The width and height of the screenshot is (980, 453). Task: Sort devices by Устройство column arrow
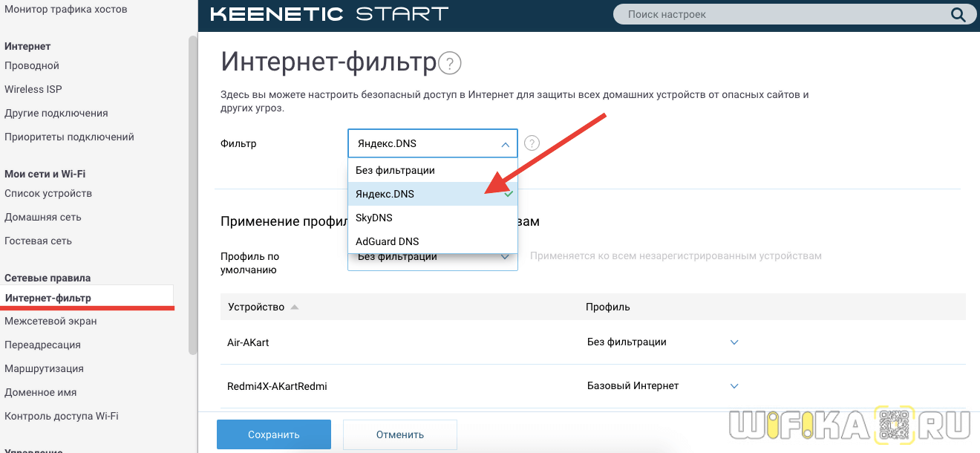tap(295, 307)
